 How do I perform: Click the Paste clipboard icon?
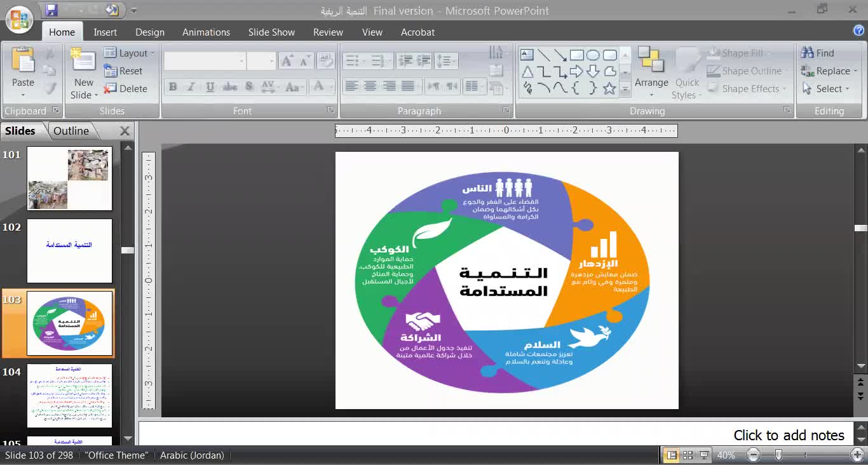pos(23,61)
